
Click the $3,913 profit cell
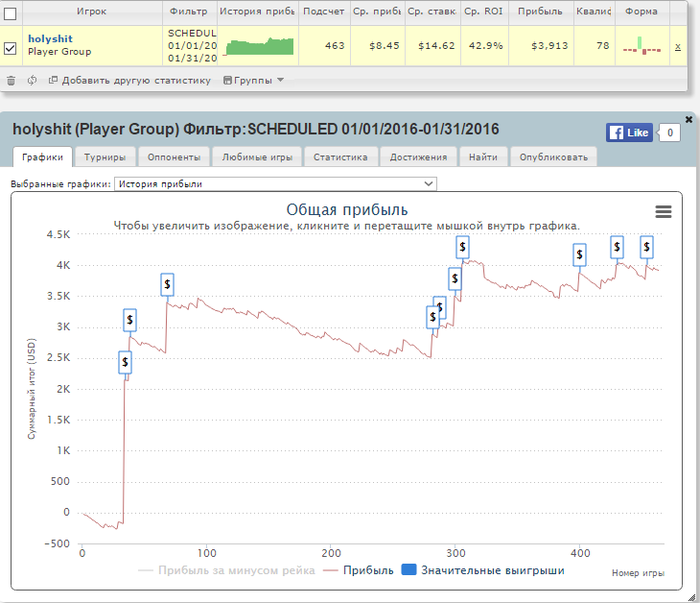541,46
